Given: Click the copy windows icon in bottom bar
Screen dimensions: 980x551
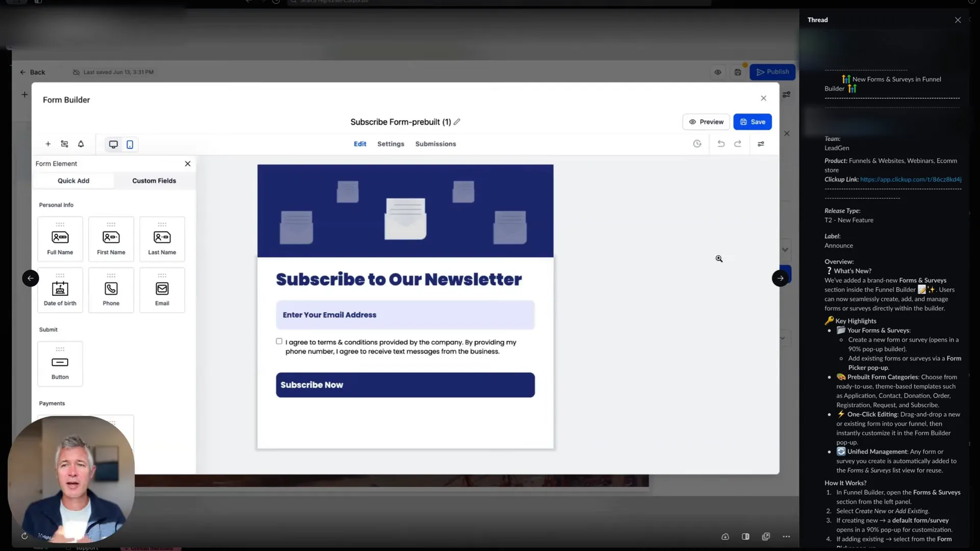Looking at the screenshot, I should point(766,537).
